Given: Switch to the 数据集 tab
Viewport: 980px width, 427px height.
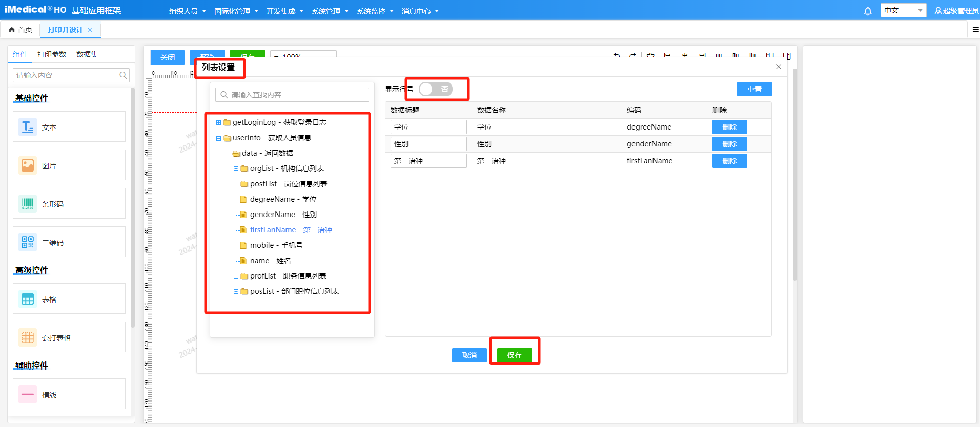Looking at the screenshot, I should pyautogui.click(x=87, y=54).
